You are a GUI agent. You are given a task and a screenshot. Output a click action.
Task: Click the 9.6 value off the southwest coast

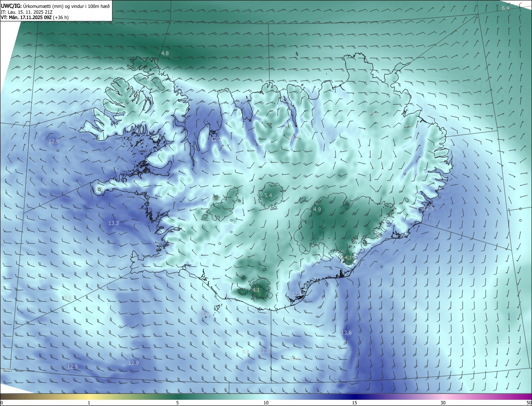[x=67, y=298]
